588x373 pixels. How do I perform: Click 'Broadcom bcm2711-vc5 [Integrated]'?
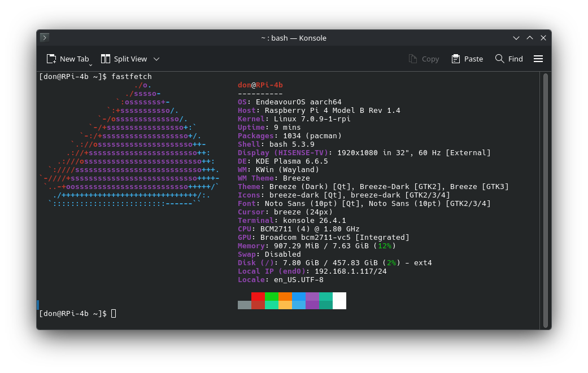335,238
